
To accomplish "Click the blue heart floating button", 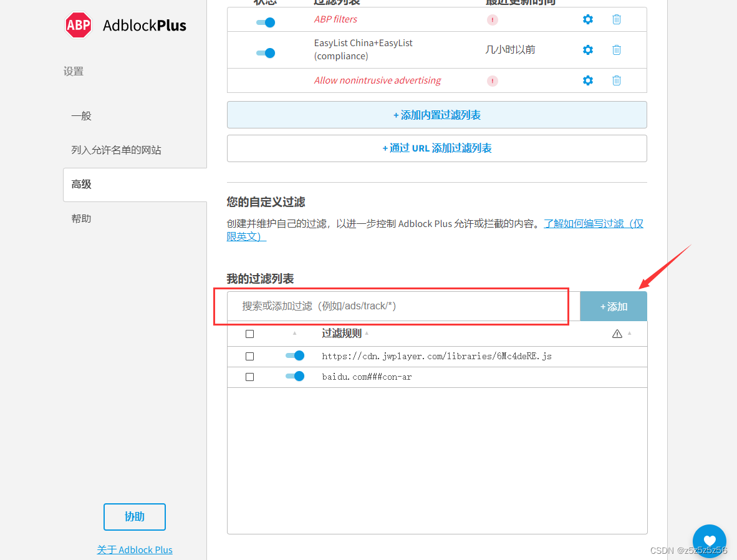I will pos(710,541).
